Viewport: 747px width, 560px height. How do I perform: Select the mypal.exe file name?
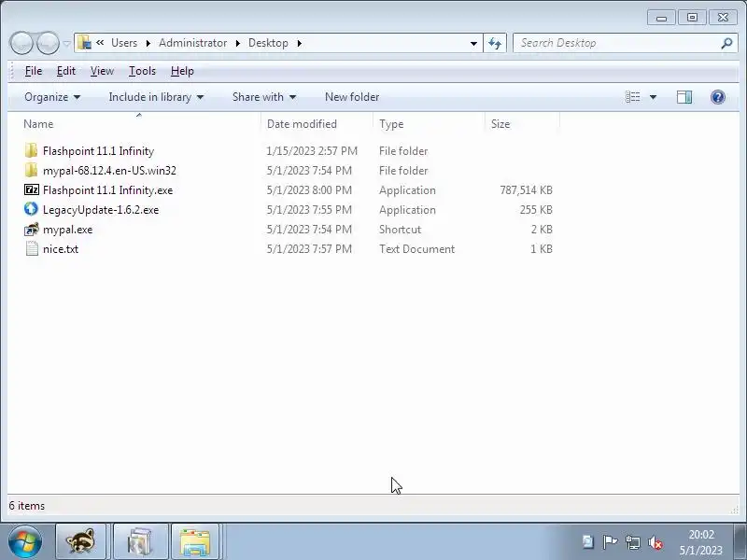(67, 229)
